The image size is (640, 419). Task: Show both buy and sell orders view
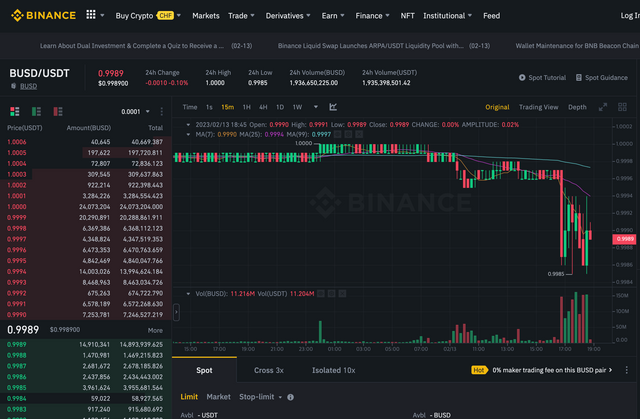click(x=15, y=111)
